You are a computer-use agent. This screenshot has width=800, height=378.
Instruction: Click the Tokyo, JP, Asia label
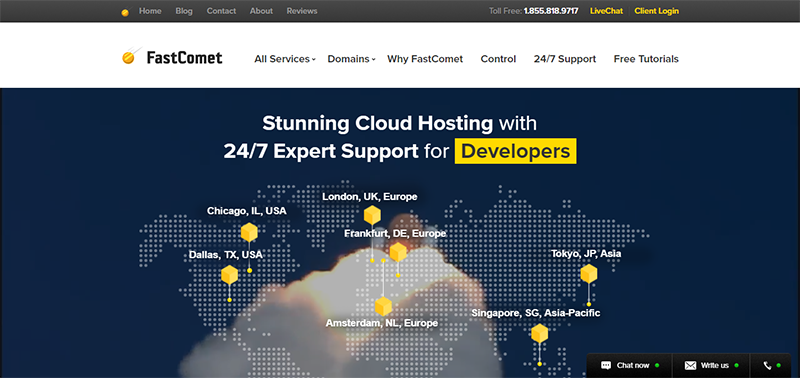586,254
